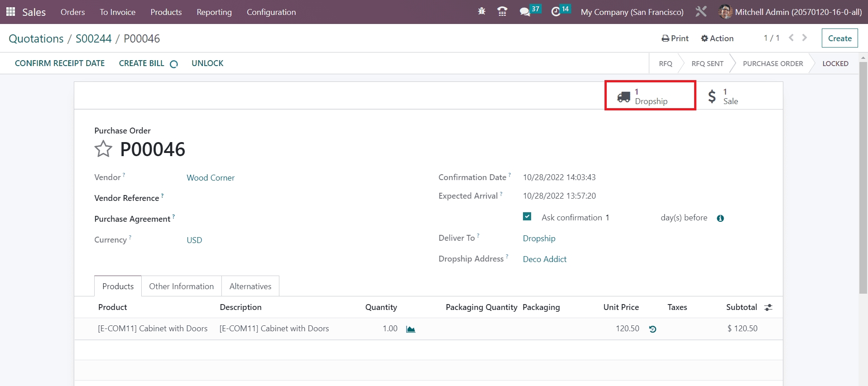
Task: Click the bug debug tools icon
Action: click(481, 12)
